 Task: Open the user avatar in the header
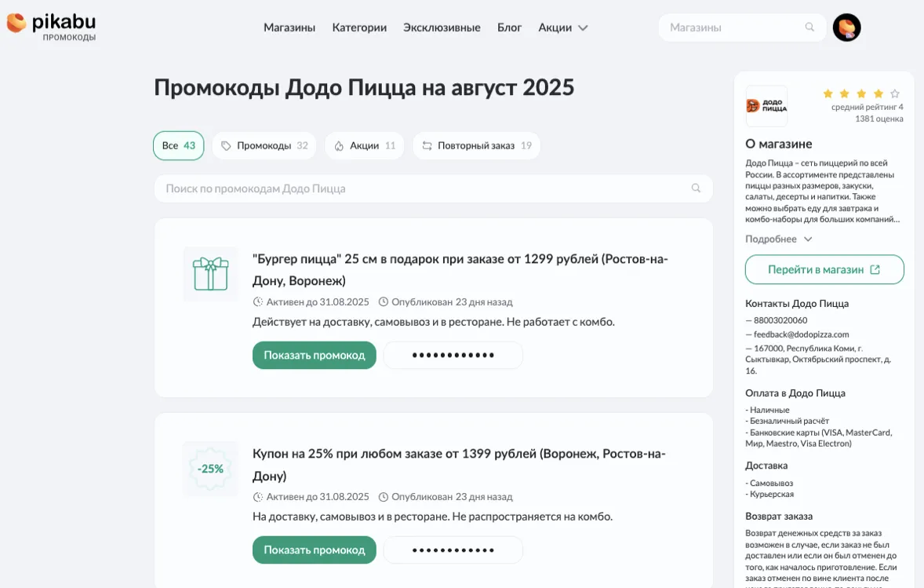[847, 27]
